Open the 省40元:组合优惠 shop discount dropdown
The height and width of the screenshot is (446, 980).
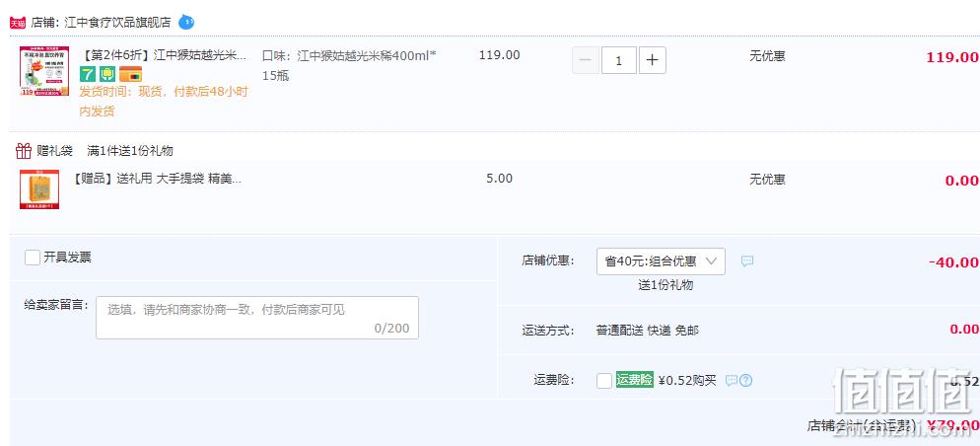(x=661, y=261)
